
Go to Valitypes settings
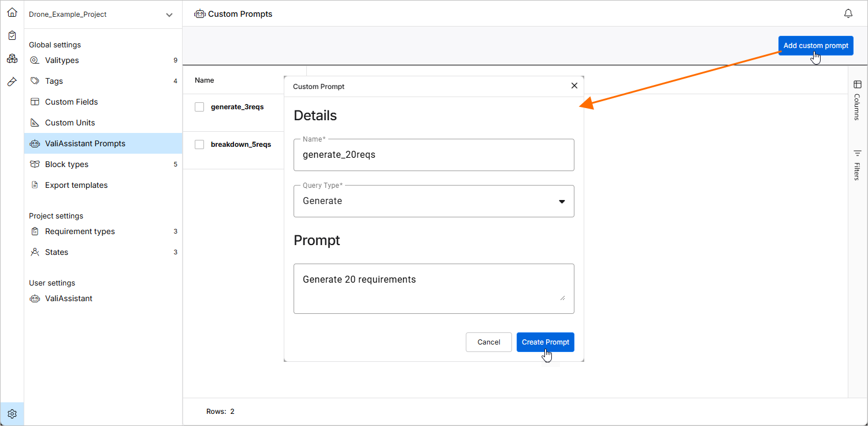pos(62,60)
